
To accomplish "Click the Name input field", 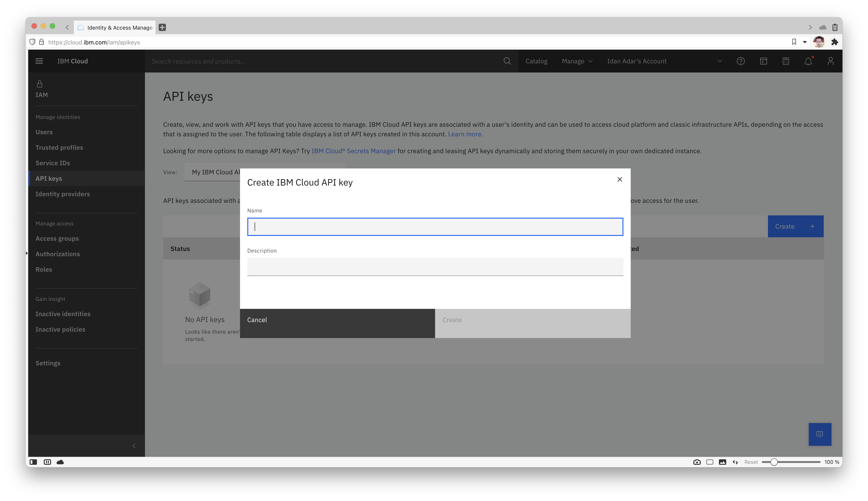I will (435, 227).
